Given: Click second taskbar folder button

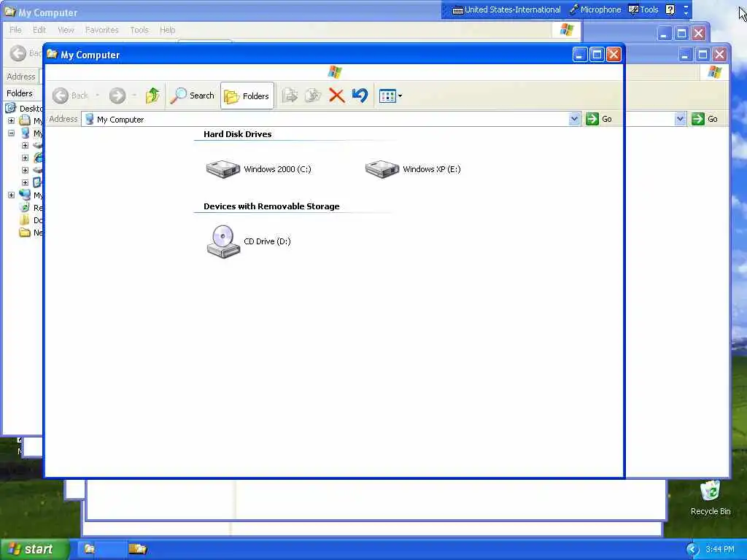Looking at the screenshot, I should point(138,549).
